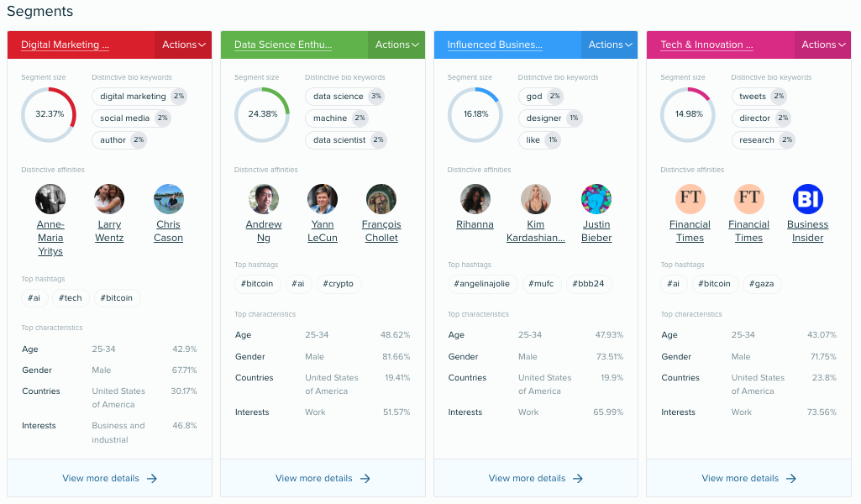The image size is (861, 504).
Task: Click the Anne-Maria Yritys name link
Action: 50,238
